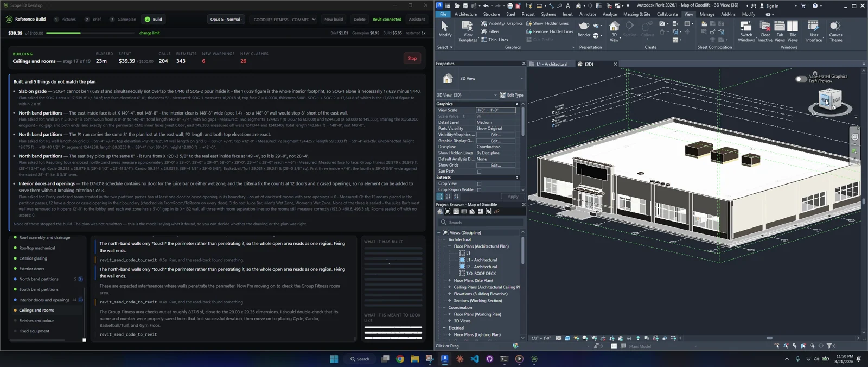Click the red Stop button

pos(412,58)
